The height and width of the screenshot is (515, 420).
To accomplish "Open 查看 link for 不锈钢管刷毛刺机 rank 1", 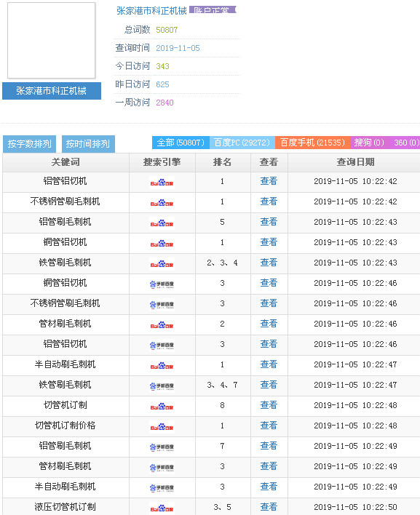I will [x=269, y=201].
